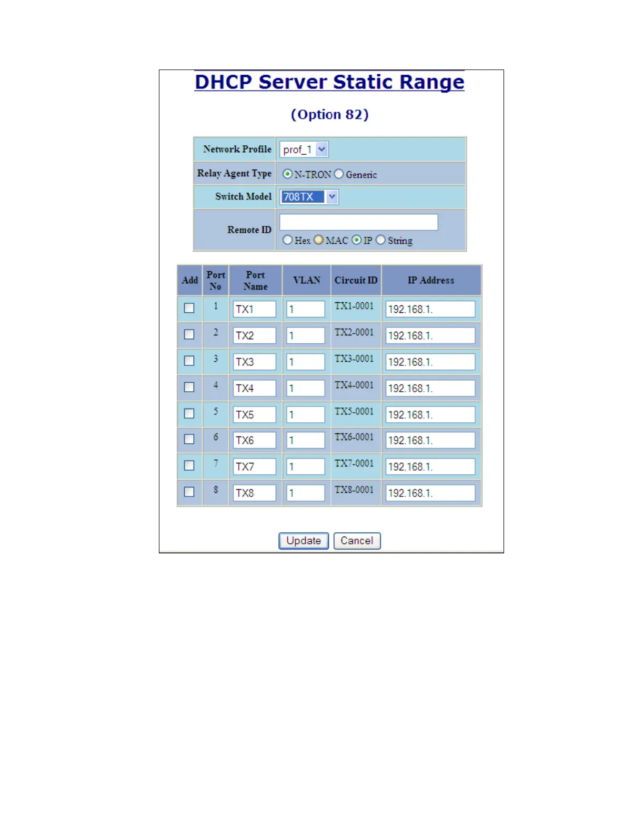Image resolution: width=644 pixels, height=834 pixels.
Task: Click the IP Address field for TX1-0001
Action: [430, 309]
